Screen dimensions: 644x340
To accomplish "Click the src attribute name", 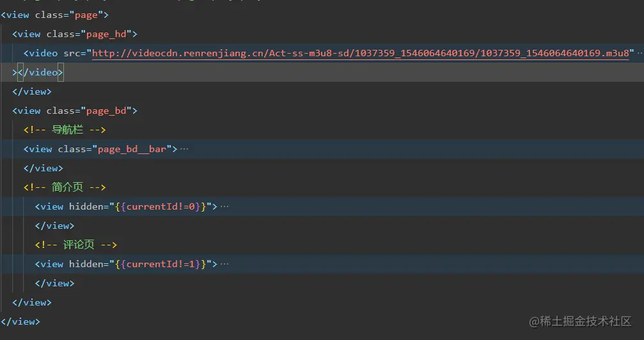I will coord(72,54).
